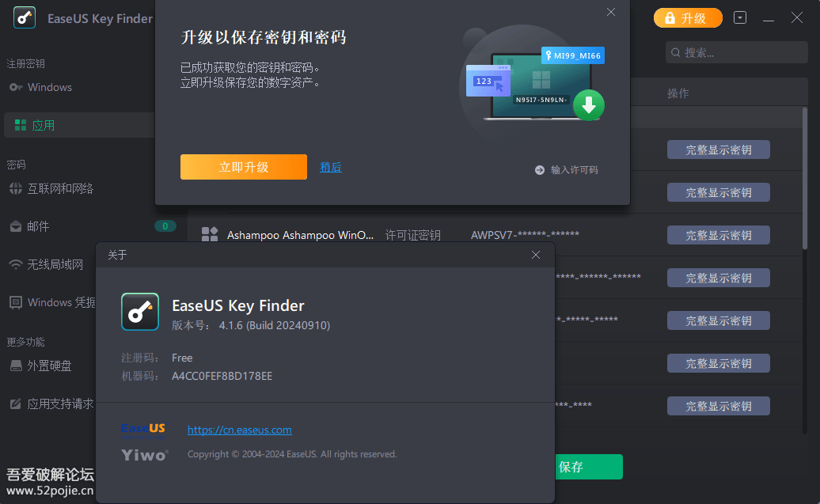820x504 pixels.
Task: Click inside the 搜索 input field
Action: coord(736,52)
